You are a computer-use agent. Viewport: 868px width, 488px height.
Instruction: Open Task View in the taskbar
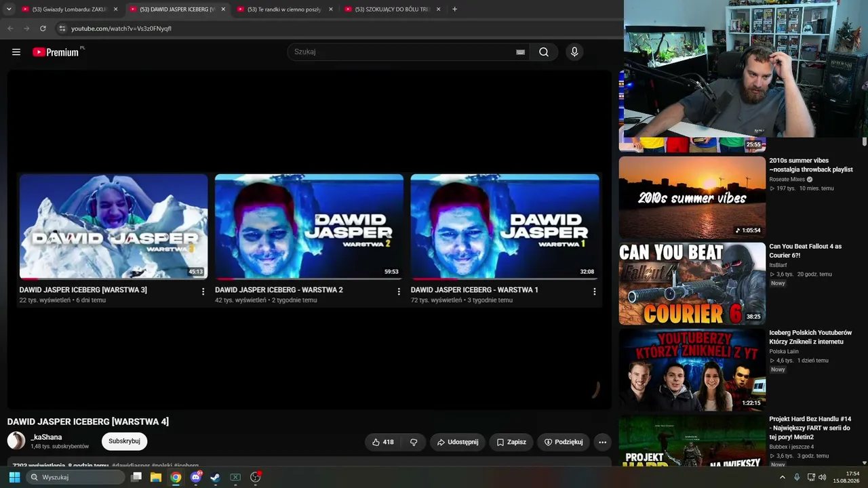click(136, 477)
